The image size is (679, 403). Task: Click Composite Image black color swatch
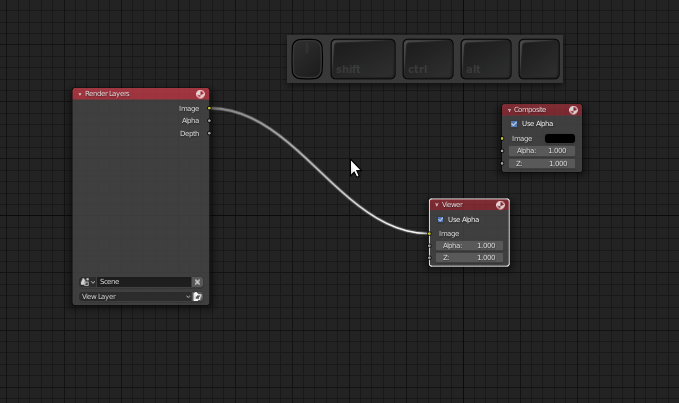click(560, 139)
